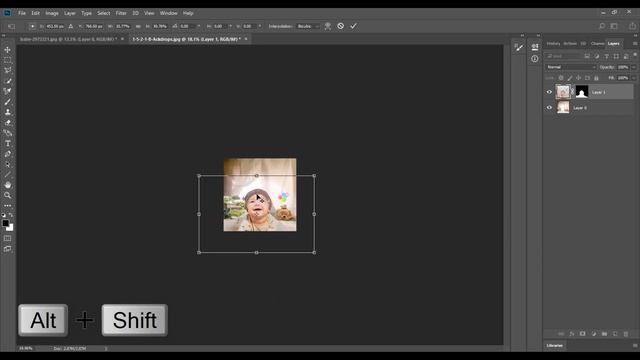
Task: Open the Edit menu
Action: 36,13
